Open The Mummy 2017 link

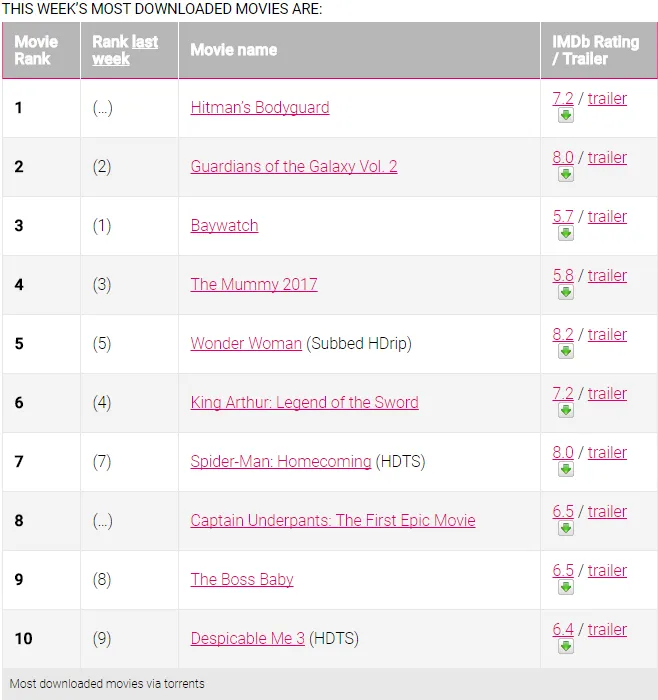point(254,284)
